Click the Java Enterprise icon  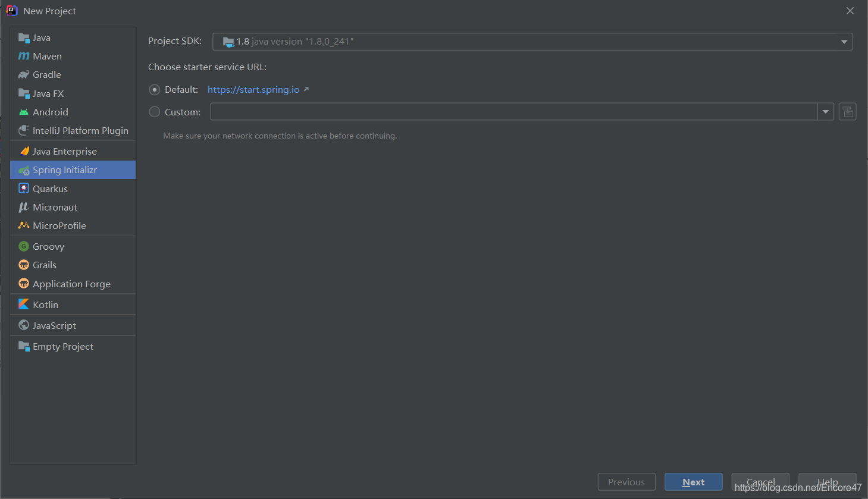click(x=24, y=151)
